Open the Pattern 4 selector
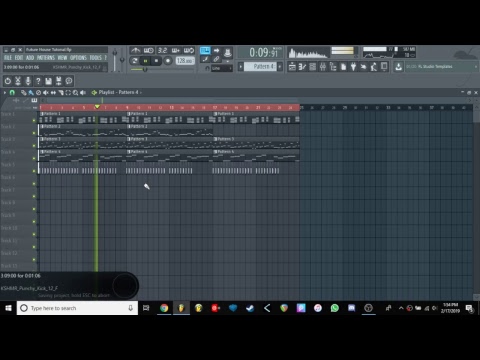Image resolution: width=480 pixels, height=360 pixels. [260, 67]
